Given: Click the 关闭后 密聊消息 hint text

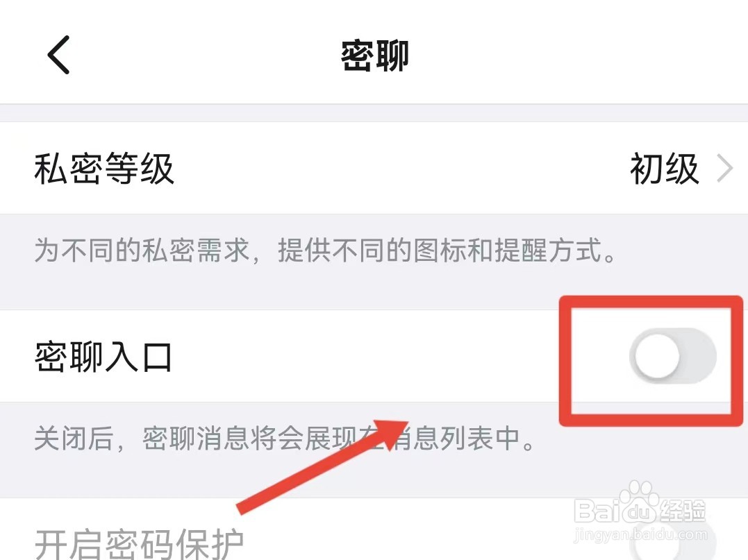Looking at the screenshot, I should click(284, 439).
